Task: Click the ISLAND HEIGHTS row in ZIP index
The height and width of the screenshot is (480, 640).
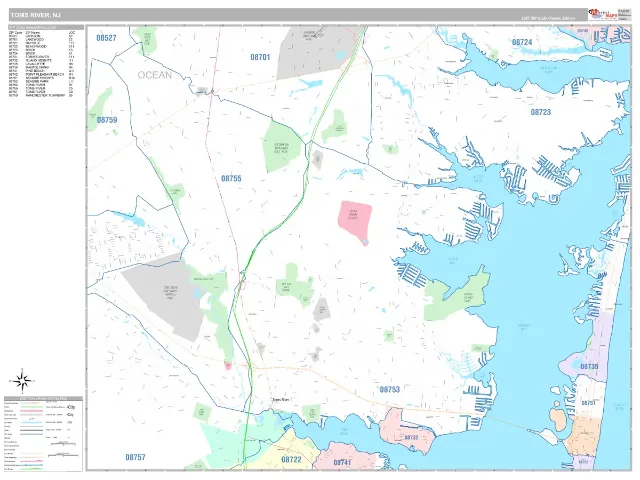Action: pos(41,60)
